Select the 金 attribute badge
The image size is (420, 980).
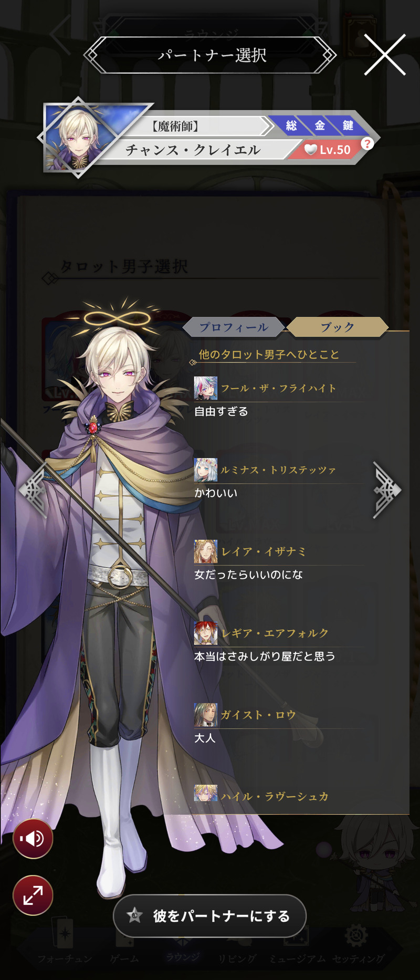click(x=320, y=126)
